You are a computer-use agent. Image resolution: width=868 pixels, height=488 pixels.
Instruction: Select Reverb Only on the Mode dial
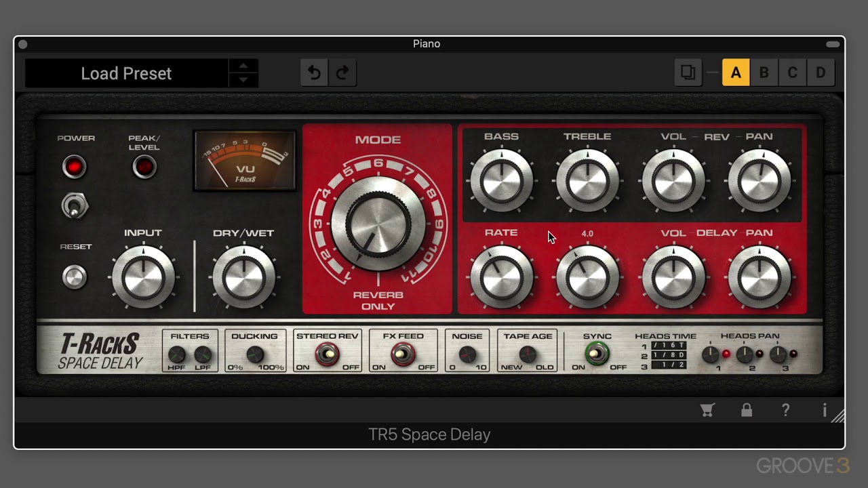(378, 300)
